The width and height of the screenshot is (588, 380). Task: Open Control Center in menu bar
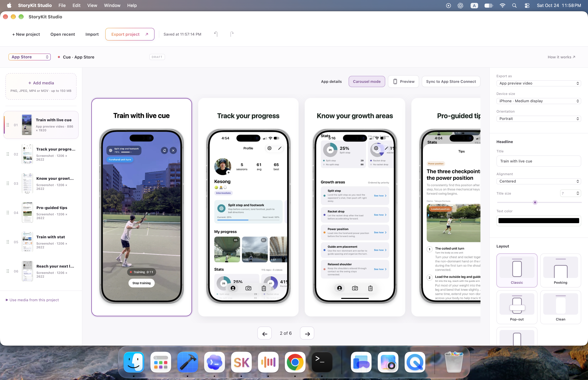pyautogui.click(x=527, y=5)
